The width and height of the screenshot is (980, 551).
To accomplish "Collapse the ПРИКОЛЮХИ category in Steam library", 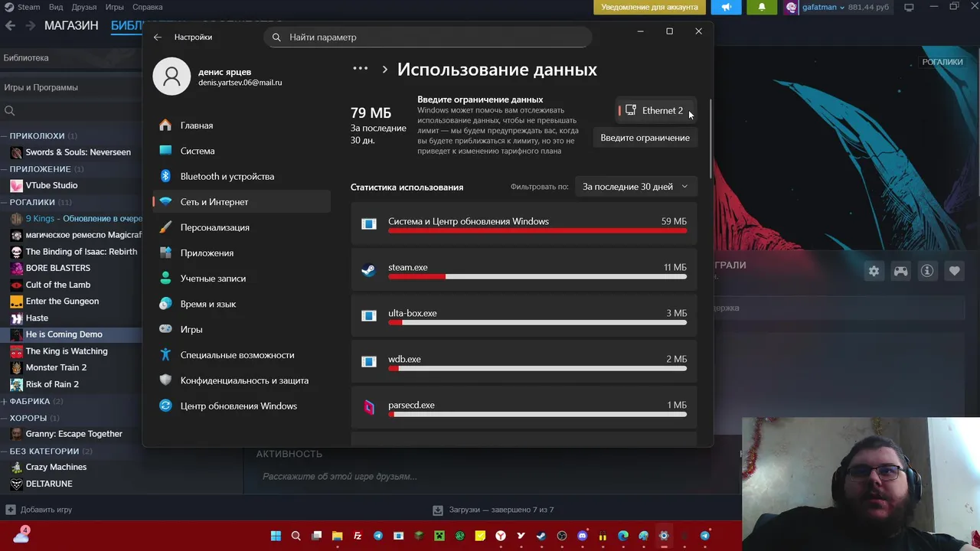I will coord(5,135).
